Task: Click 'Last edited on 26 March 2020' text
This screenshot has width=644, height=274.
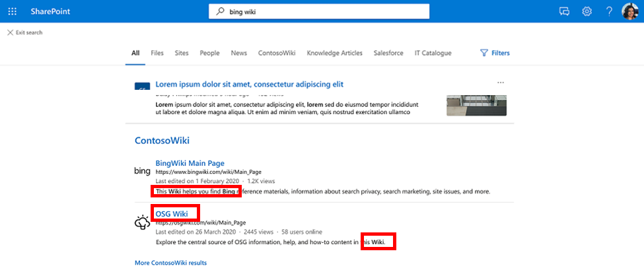Action: [x=195, y=232]
